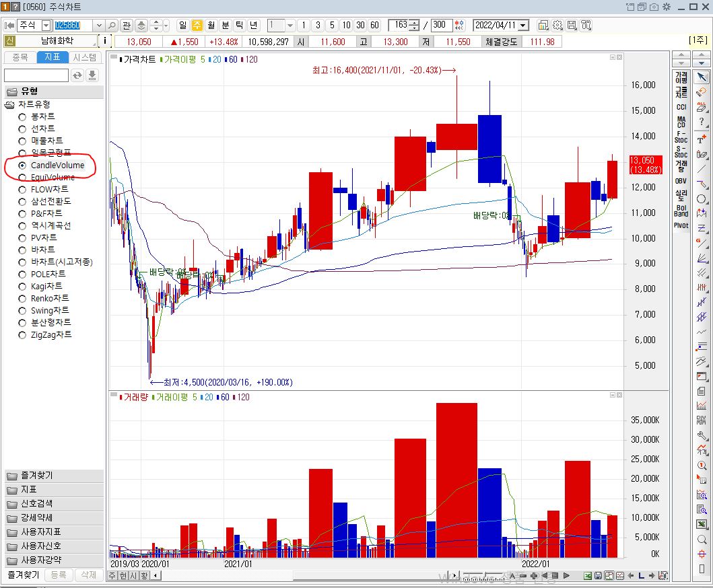Viewport: 713px width, 588px height.
Task: Click the tools wrench icon in top toolbar
Action: tap(586, 26)
